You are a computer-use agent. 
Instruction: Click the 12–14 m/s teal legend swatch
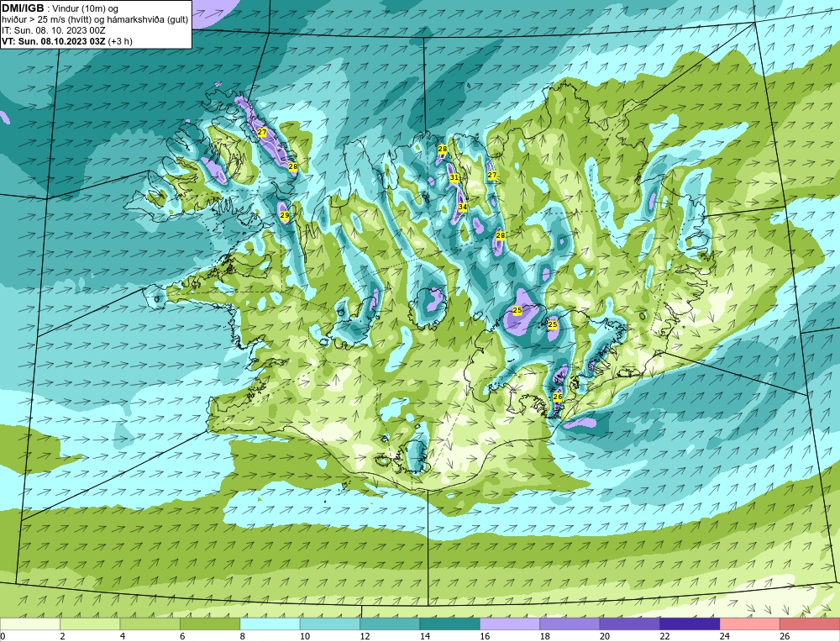[x=390, y=624]
